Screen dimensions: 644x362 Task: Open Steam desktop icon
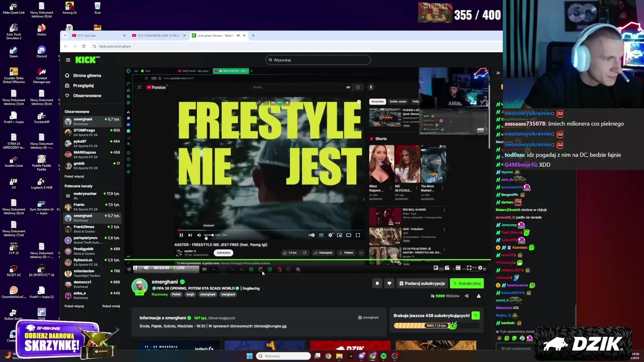coord(14,52)
